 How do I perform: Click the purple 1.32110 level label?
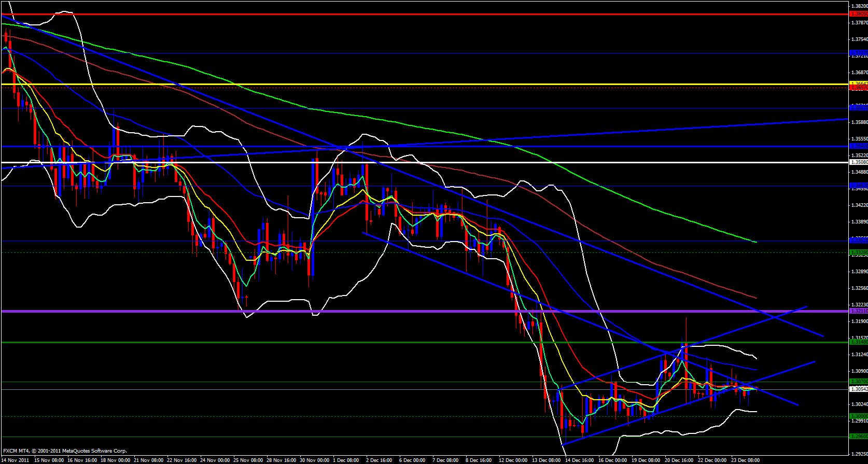click(x=858, y=311)
